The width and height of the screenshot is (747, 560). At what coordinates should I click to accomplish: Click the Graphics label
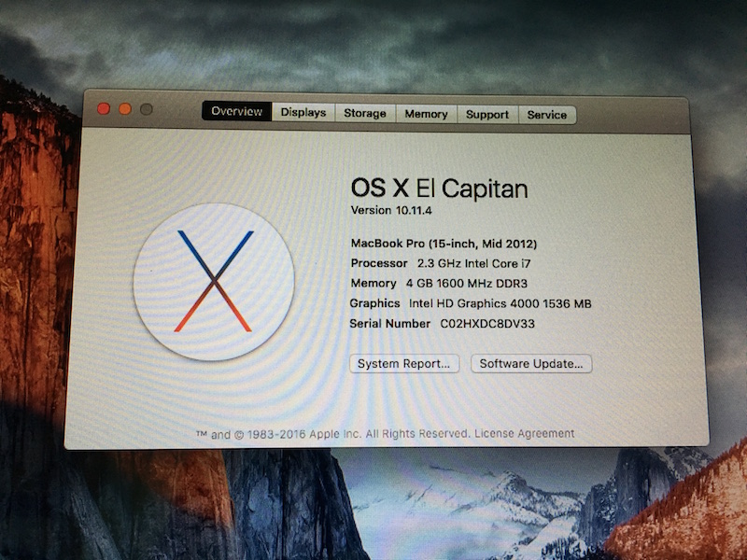[x=375, y=303]
